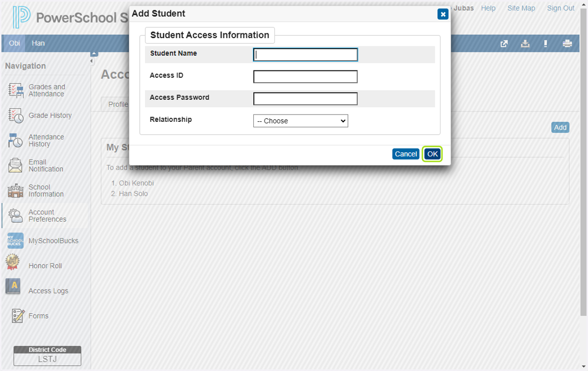Open Honor Roll medal icon

pyautogui.click(x=13, y=262)
